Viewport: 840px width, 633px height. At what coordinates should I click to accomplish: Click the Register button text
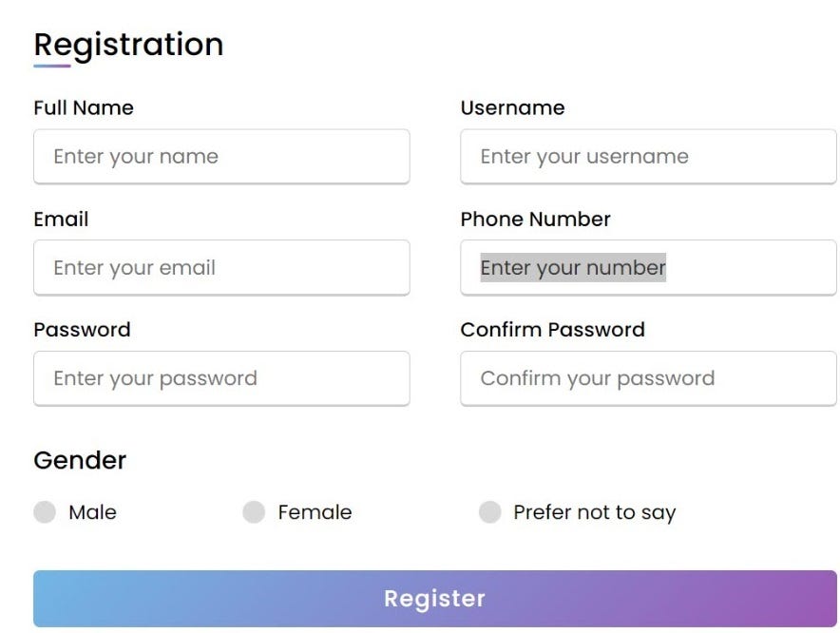(434, 598)
